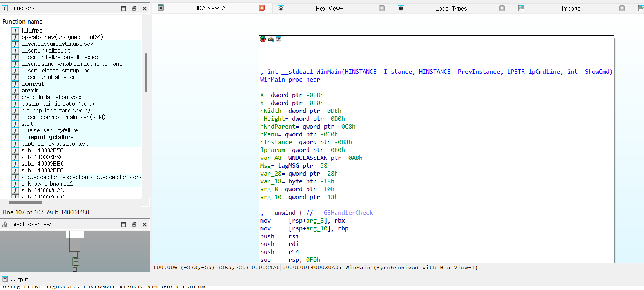Screen dimensions: 644x290
Task: Click the node color icon in graph node header
Action: click(263, 39)
